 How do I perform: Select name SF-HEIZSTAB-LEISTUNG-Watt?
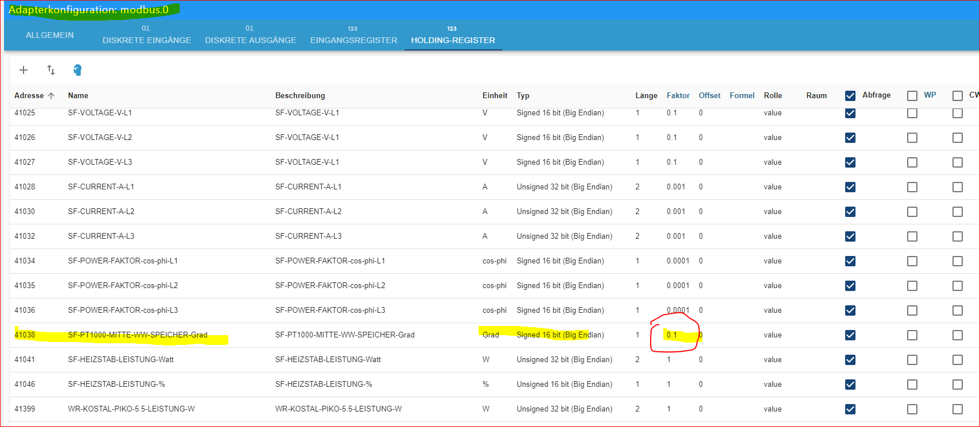coord(120,359)
